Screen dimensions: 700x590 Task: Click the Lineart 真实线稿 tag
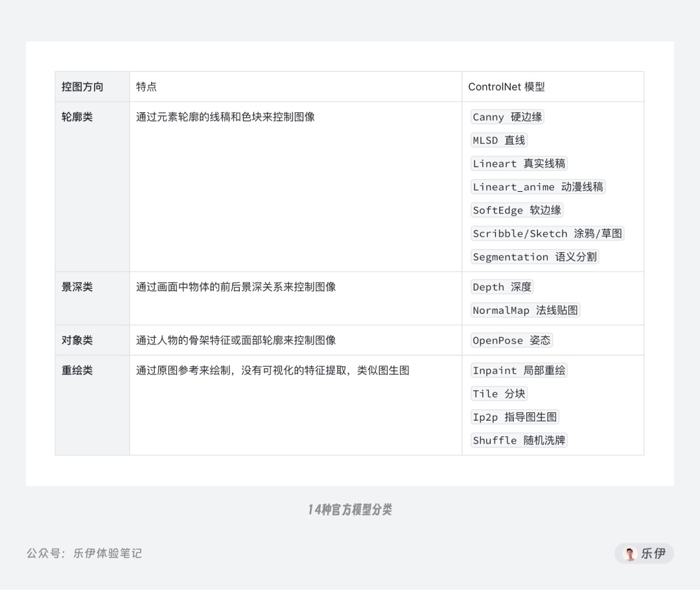(x=519, y=163)
